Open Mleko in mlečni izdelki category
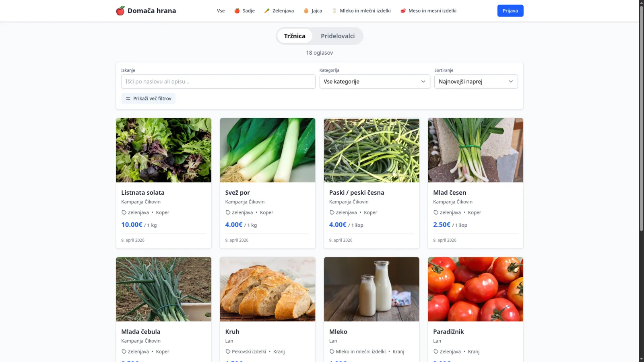The image size is (644, 362). [361, 11]
